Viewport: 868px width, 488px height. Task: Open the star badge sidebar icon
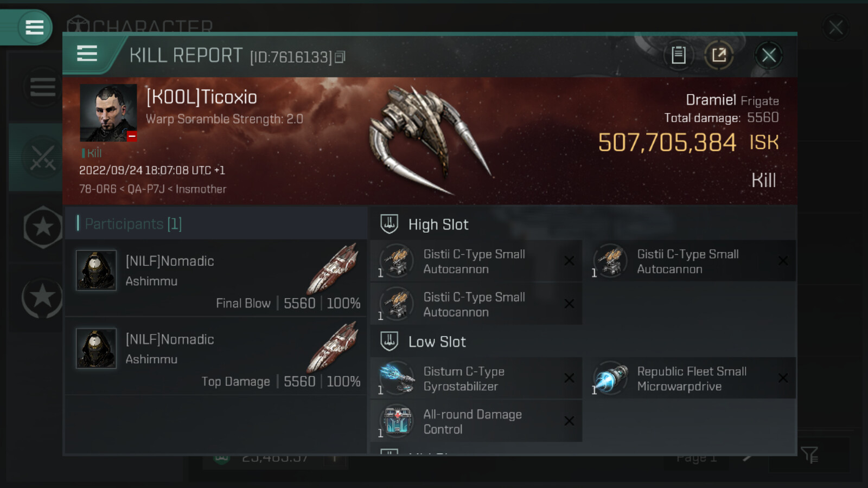42,227
